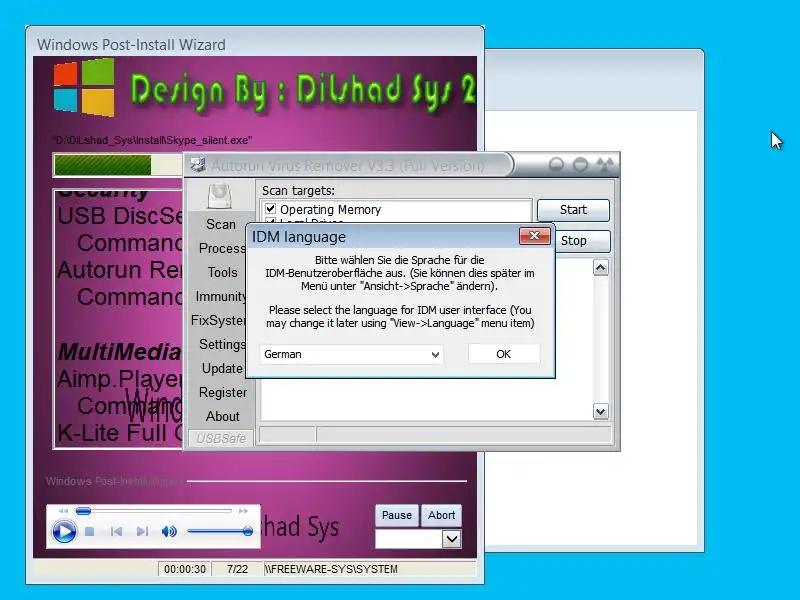
Task: Click the 7/22 progress counter in the status bar
Action: [x=237, y=569]
